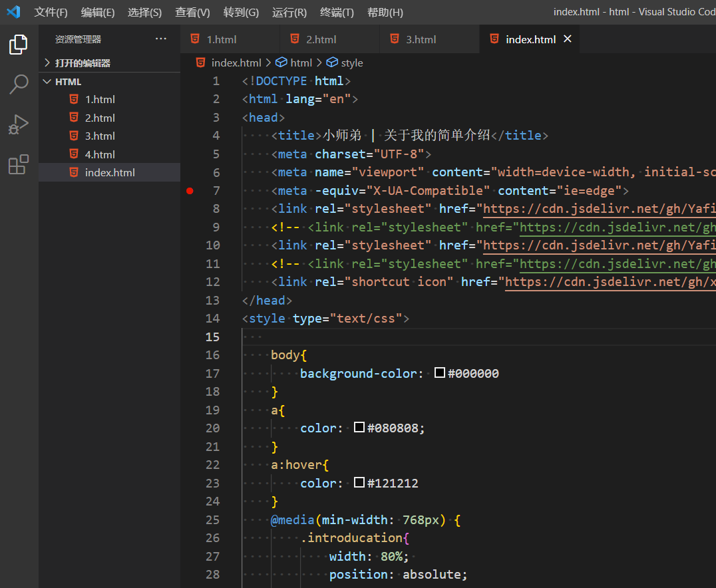The height and width of the screenshot is (588, 716).
Task: Follow the commented URL on line 11
Action: [x=618, y=263]
